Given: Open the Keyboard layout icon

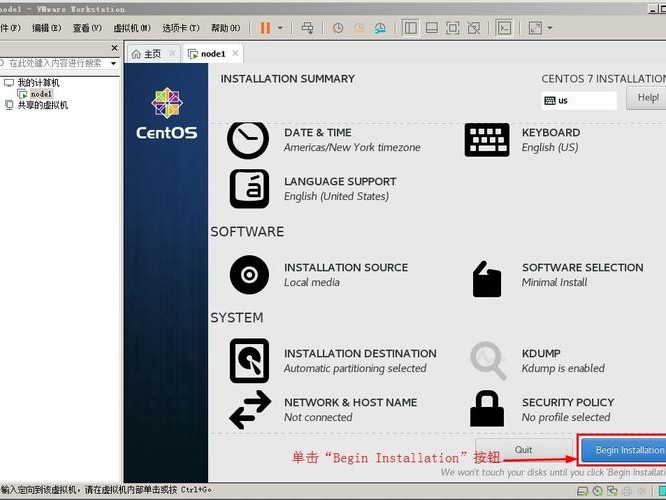Looking at the screenshot, I should point(487,140).
